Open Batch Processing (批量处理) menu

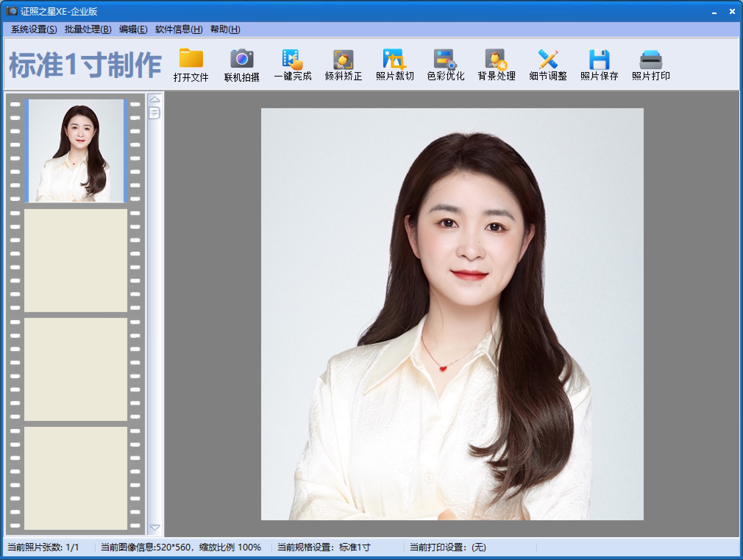pyautogui.click(x=88, y=29)
